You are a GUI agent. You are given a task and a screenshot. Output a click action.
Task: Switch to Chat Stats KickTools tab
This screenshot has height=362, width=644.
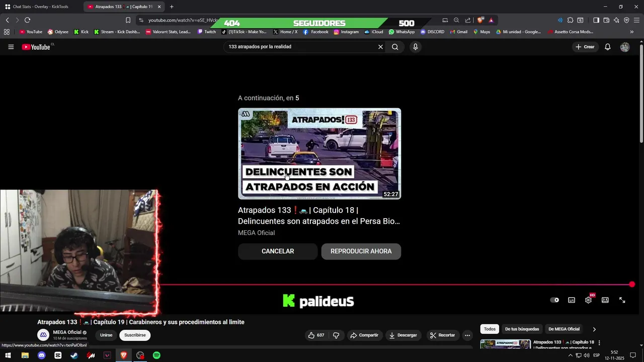(40, 7)
